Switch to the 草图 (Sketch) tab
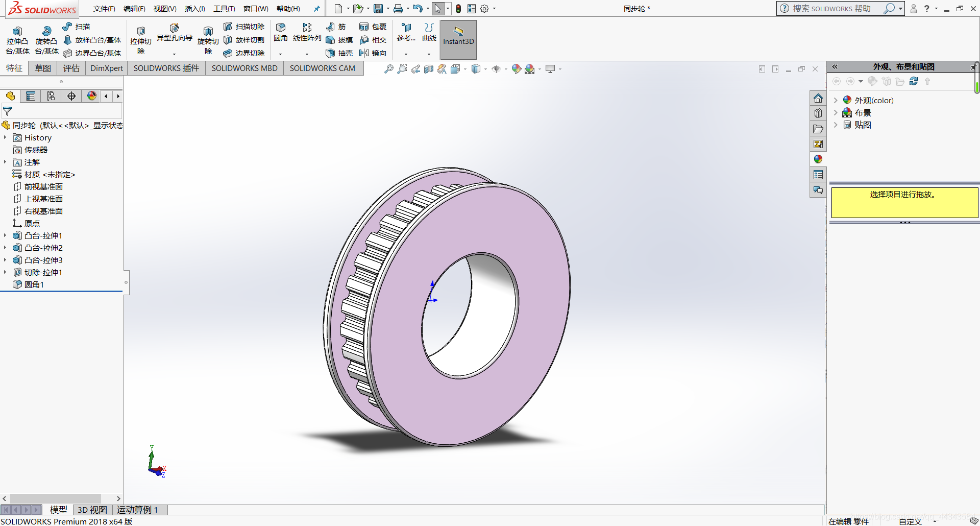This screenshot has width=980, height=526. (x=43, y=68)
